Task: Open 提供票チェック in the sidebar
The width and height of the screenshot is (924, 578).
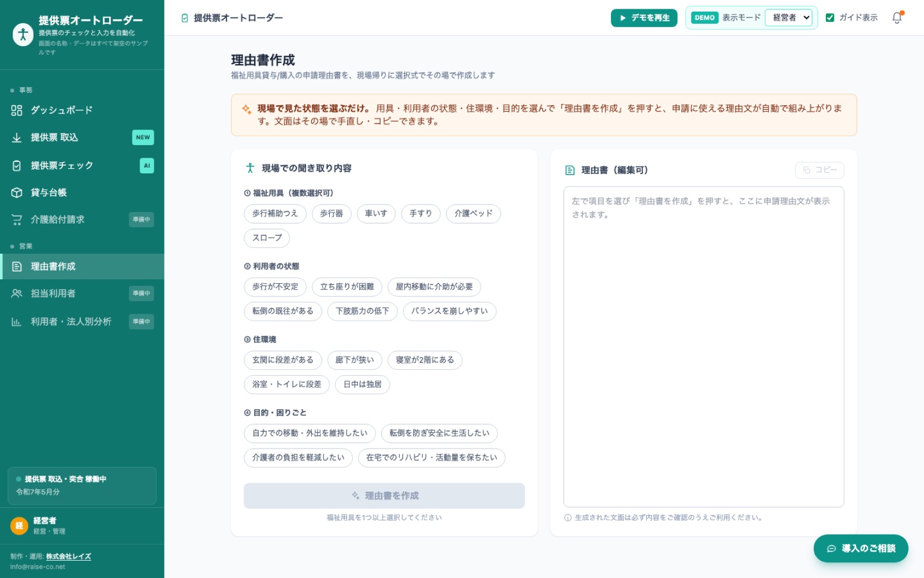Action: [x=82, y=166]
